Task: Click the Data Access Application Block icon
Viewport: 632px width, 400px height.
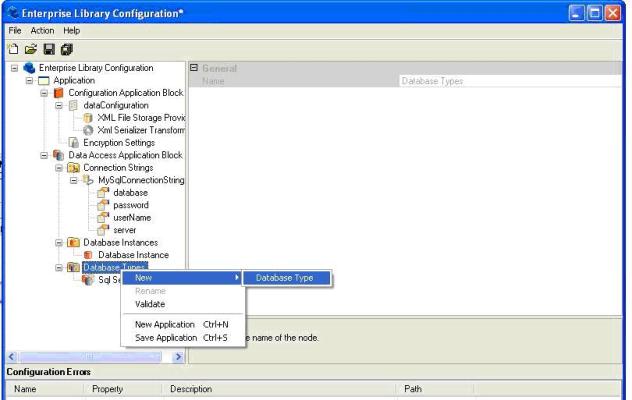Action: (x=59, y=155)
